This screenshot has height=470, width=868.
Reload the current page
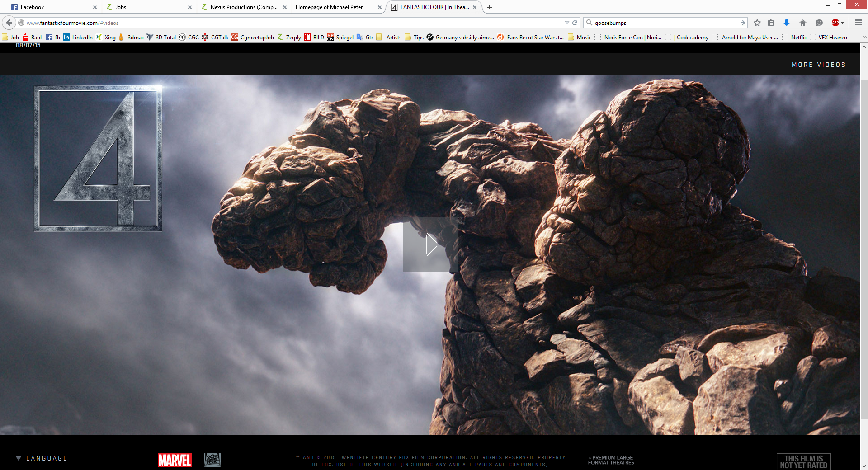pos(575,23)
